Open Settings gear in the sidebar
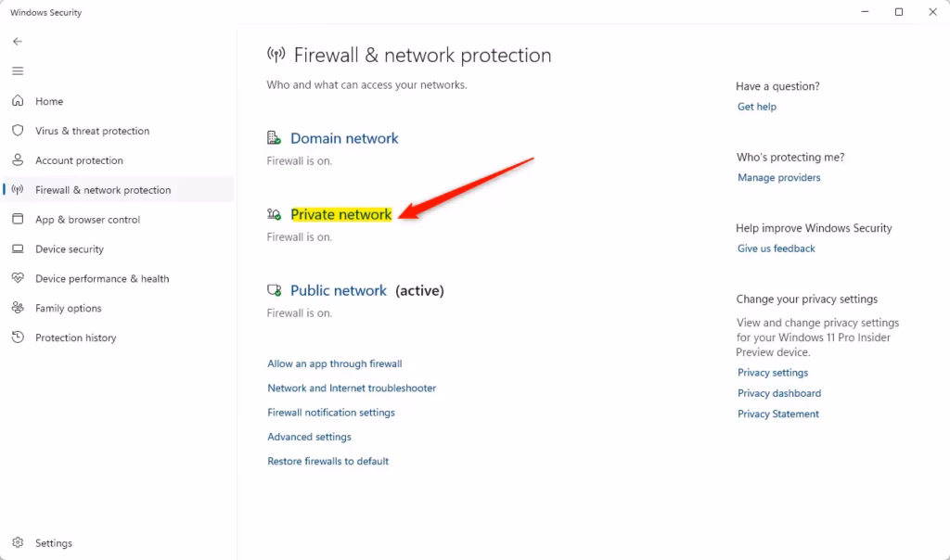 (x=18, y=543)
